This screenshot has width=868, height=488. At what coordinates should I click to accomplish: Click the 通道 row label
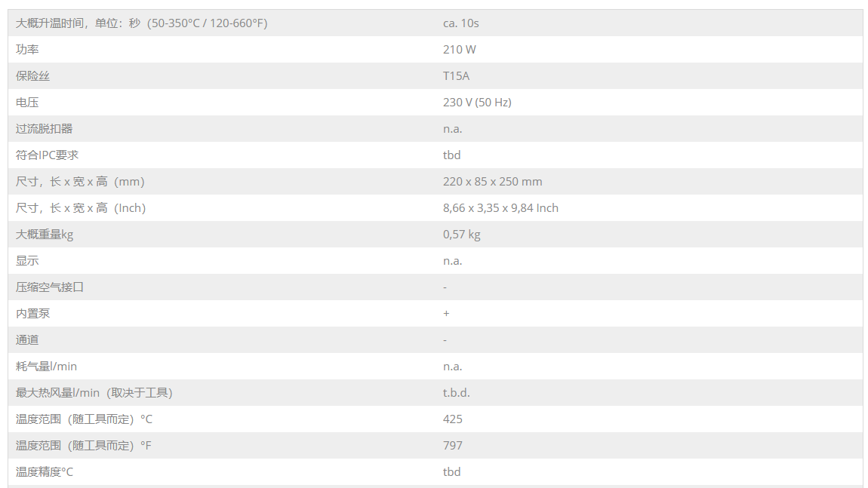(x=27, y=339)
